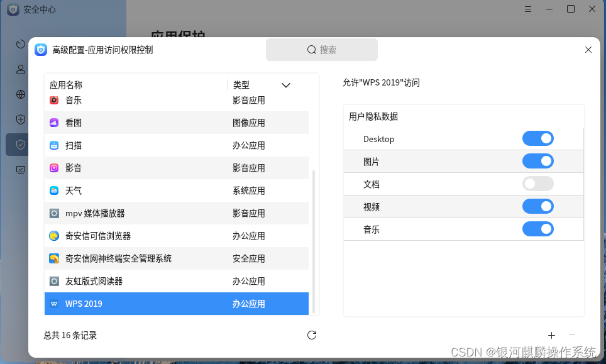Open the shield-plus sidebar icon
606x364 pixels.
click(21, 119)
